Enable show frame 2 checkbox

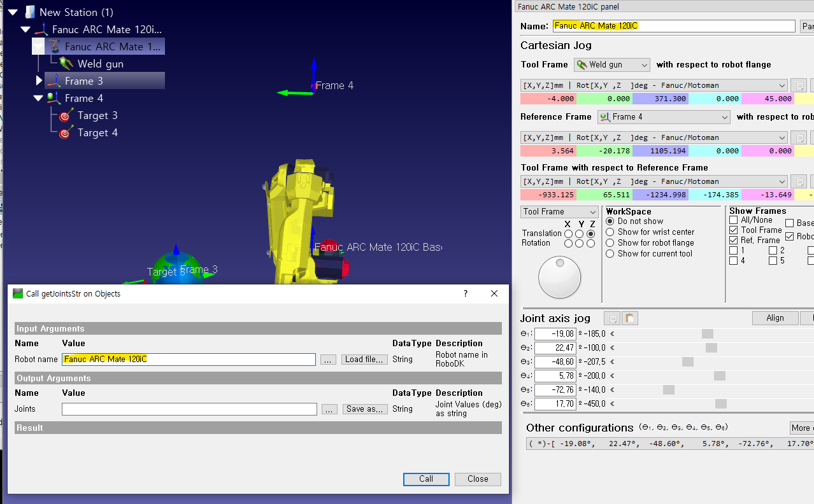pos(773,250)
